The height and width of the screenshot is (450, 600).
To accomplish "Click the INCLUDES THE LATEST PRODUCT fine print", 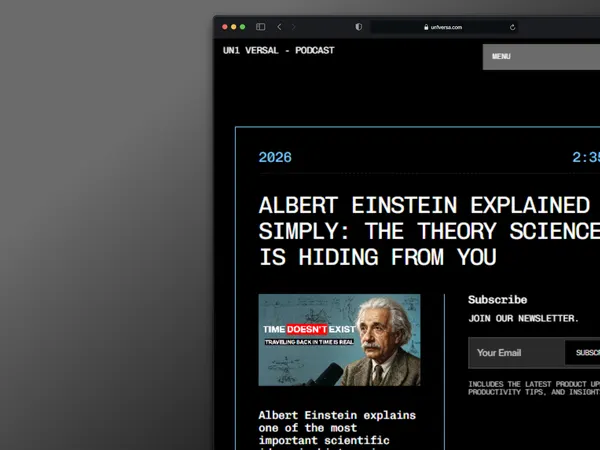I will coord(534,388).
